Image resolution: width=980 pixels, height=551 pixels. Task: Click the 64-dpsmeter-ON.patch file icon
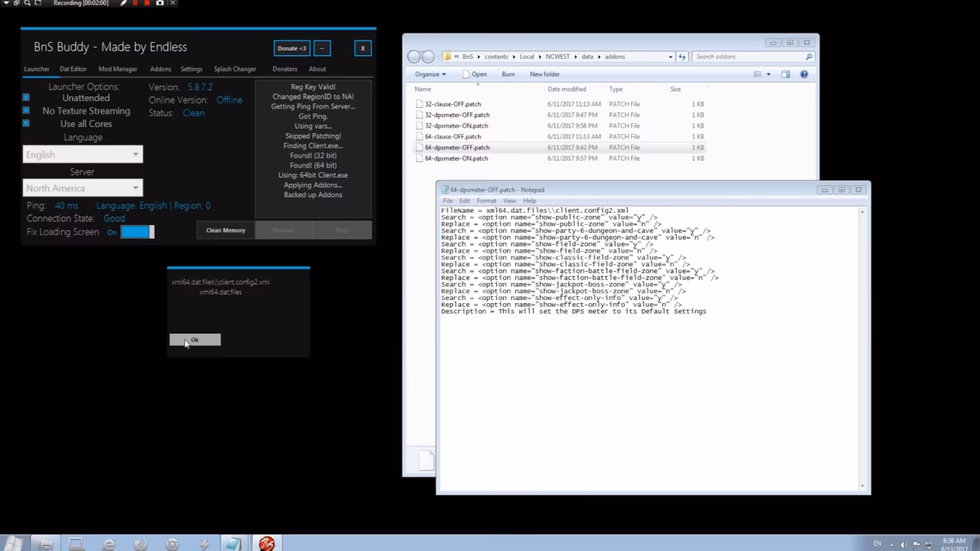point(420,158)
